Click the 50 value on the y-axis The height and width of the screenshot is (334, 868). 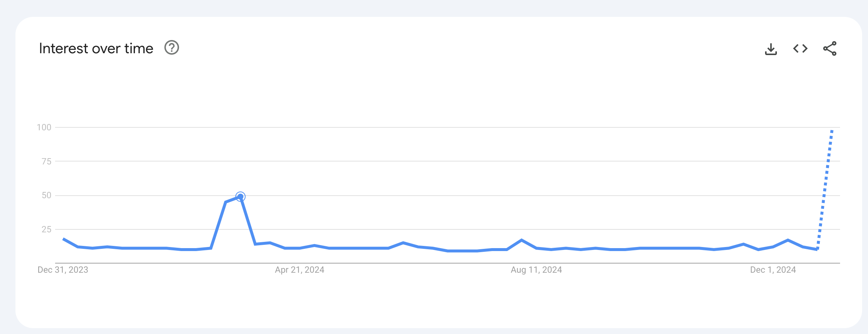click(46, 195)
